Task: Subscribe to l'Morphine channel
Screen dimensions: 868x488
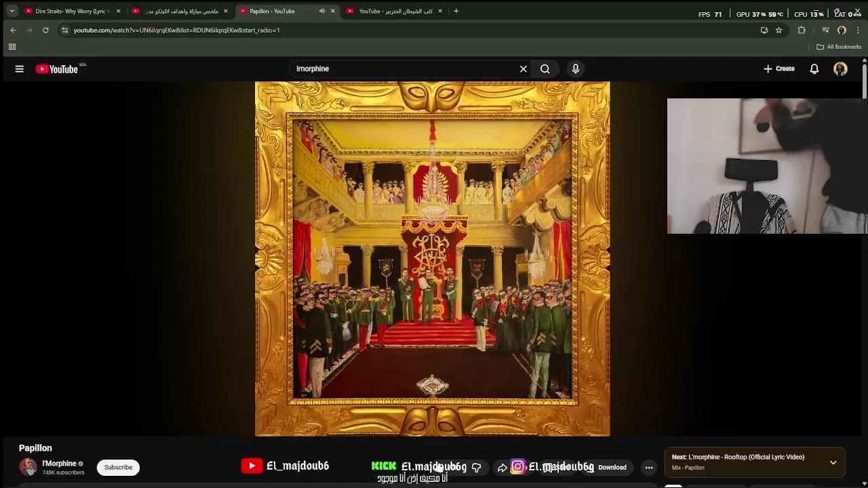Action: coord(118,467)
